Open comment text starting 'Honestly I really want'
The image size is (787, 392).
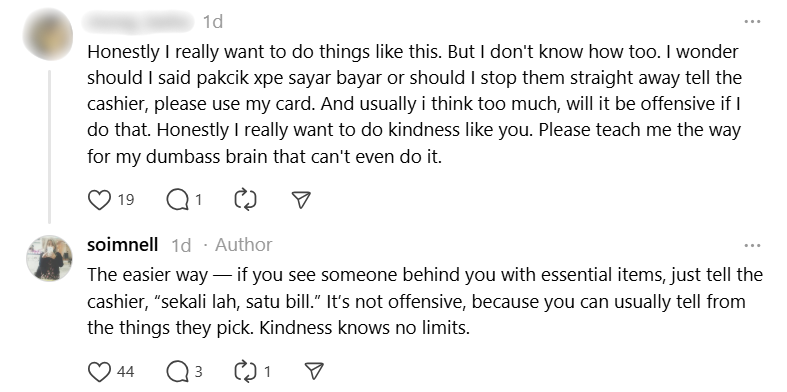click(415, 104)
